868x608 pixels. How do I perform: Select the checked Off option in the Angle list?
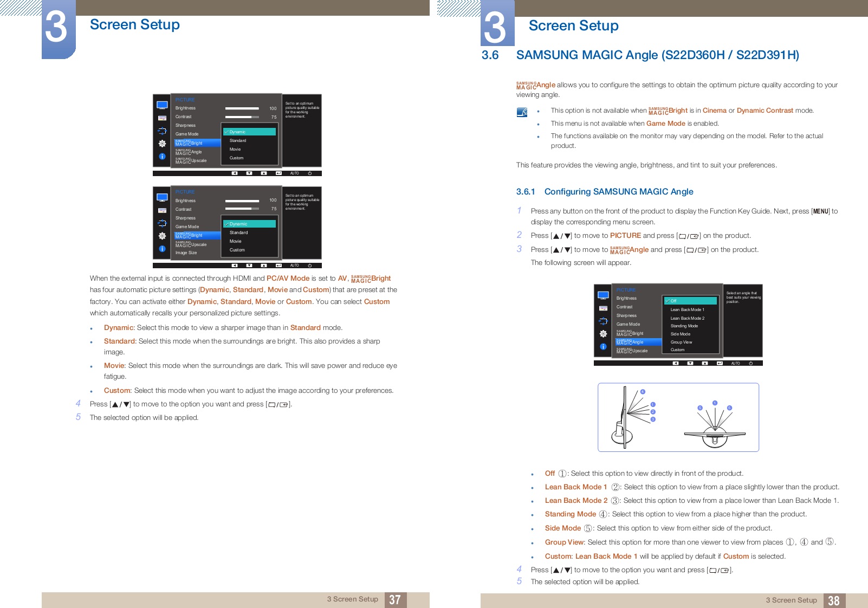click(691, 301)
